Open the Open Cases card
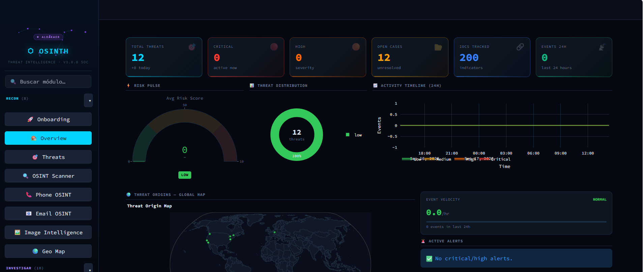The width and height of the screenshot is (644, 272). tap(410, 57)
